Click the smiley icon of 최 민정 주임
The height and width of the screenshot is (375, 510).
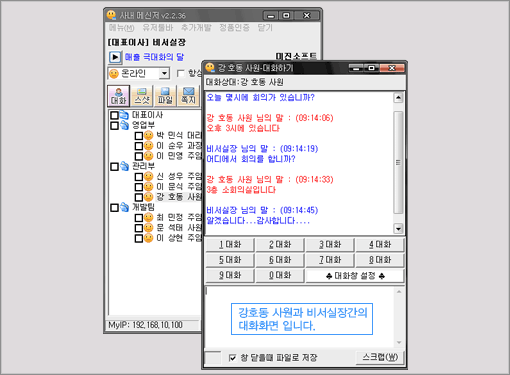click(x=148, y=217)
